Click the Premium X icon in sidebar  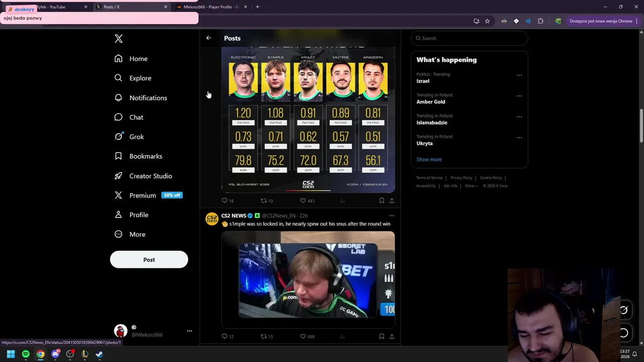point(118,195)
